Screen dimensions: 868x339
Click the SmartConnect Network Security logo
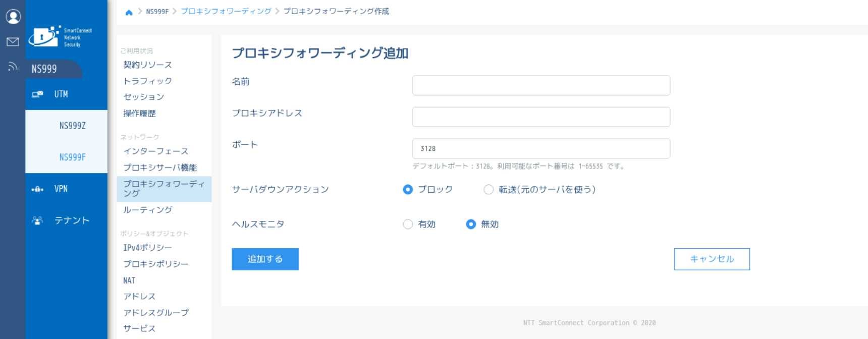click(x=61, y=37)
